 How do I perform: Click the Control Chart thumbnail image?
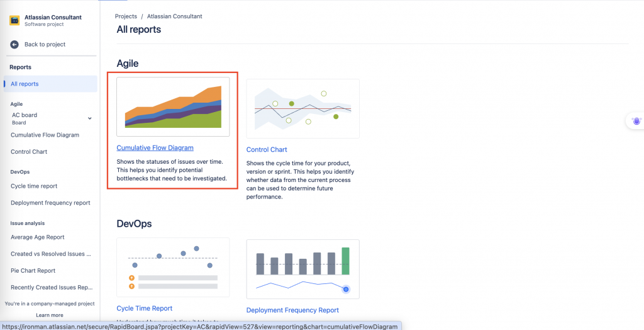(303, 108)
